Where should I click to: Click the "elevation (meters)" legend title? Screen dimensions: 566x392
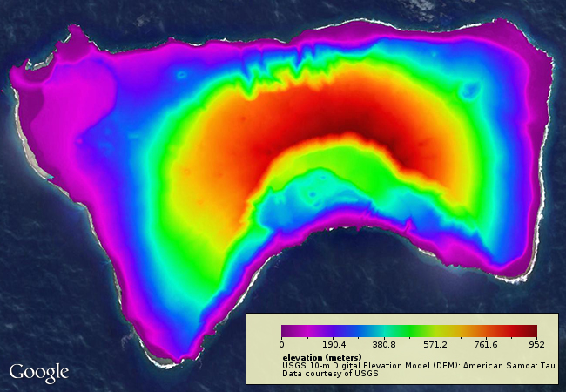tap(322, 358)
